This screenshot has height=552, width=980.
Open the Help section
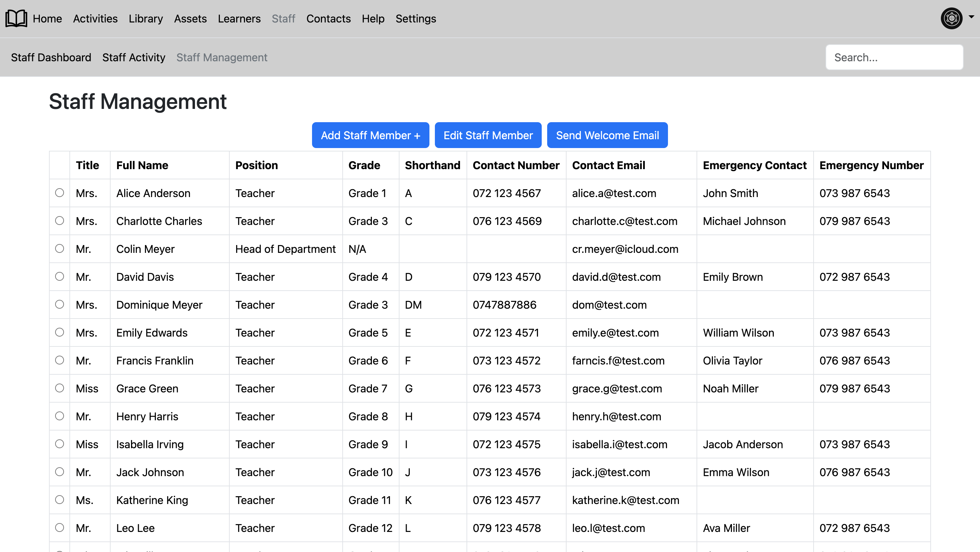click(373, 19)
